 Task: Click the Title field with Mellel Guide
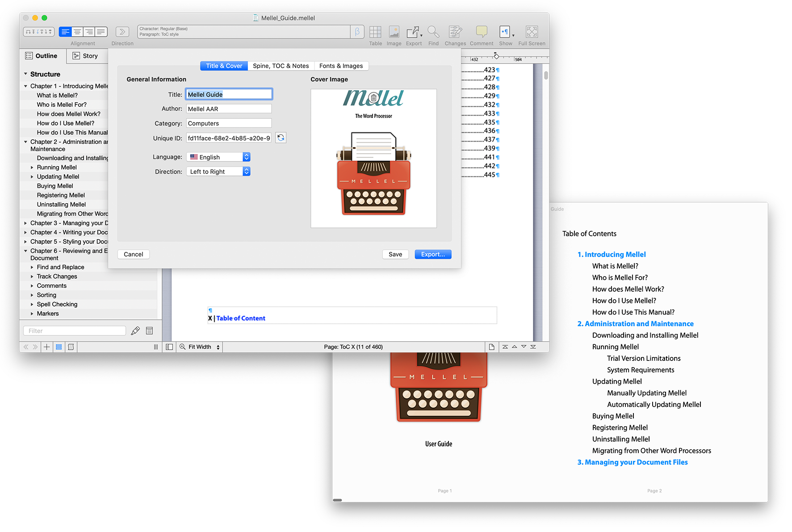[229, 94]
